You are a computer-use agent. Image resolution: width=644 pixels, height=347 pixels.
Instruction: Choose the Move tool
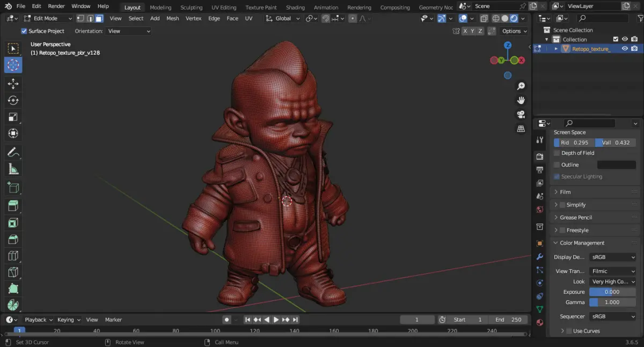(13, 84)
